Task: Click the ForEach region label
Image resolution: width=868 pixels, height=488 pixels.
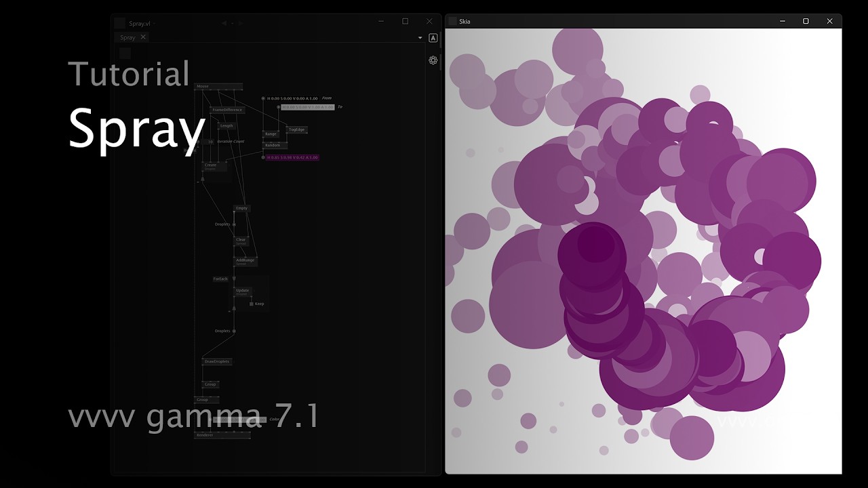Action: click(220, 279)
